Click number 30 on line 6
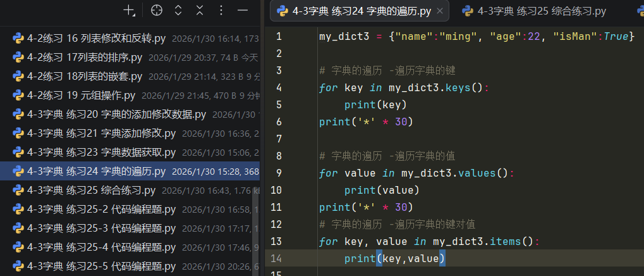 pos(401,122)
